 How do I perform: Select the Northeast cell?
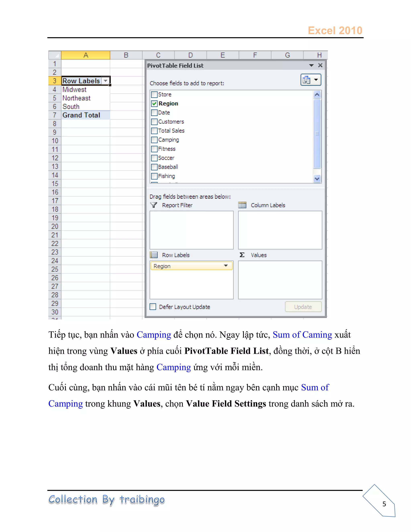85,98
